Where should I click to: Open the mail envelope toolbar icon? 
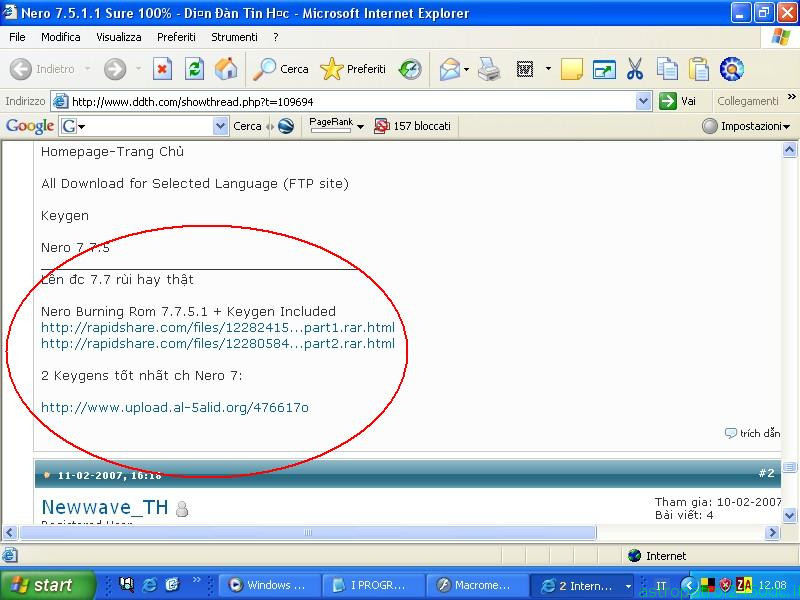[x=449, y=69]
